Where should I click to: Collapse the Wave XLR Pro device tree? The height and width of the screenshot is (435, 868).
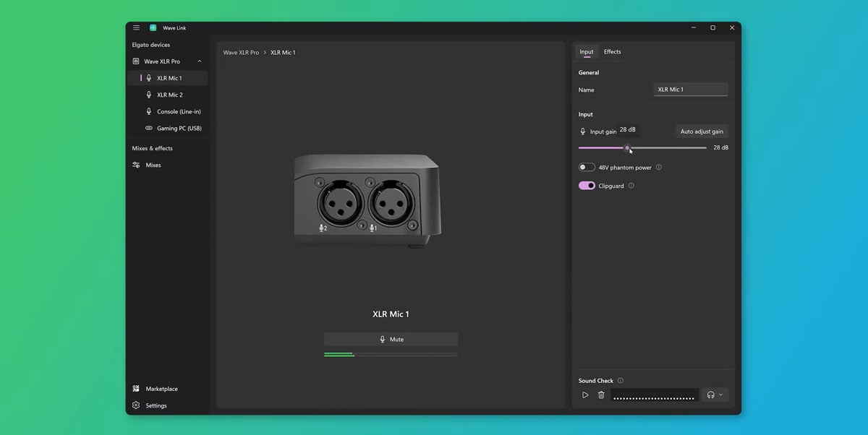[200, 61]
